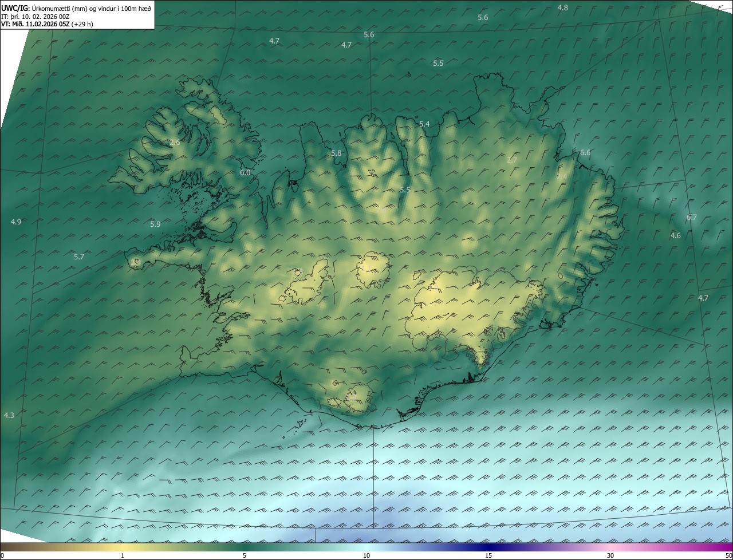Click the "5.8" map value

336,153
